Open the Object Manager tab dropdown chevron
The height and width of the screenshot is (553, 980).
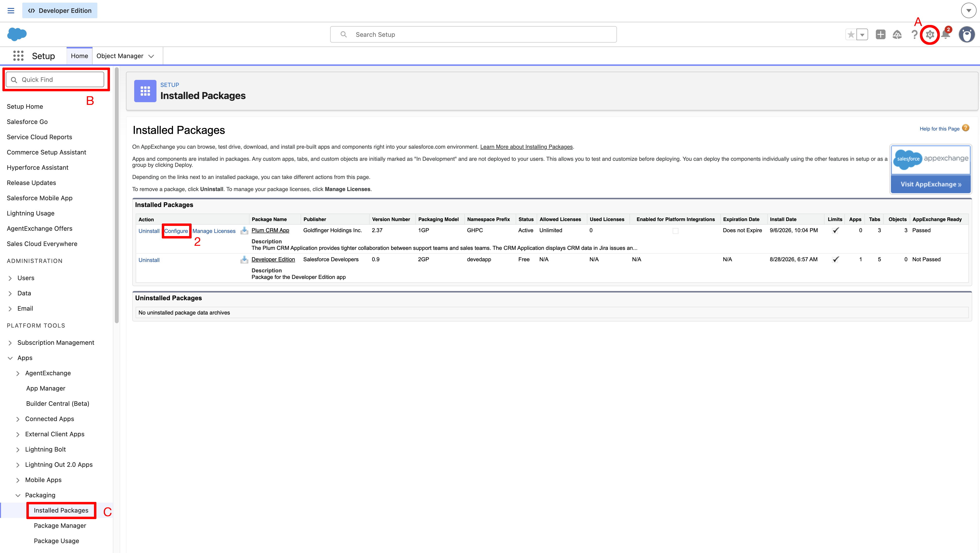[x=151, y=56]
